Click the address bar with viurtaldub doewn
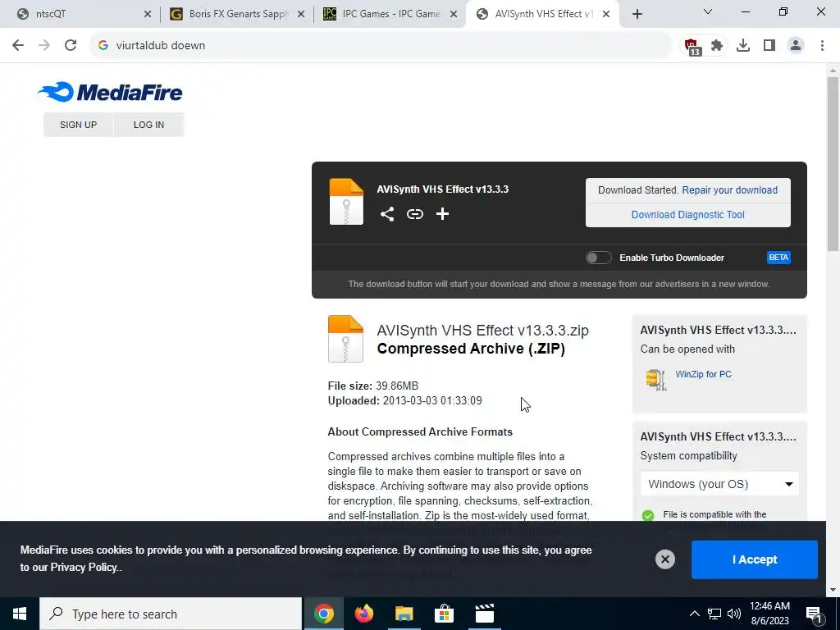 pos(381,46)
